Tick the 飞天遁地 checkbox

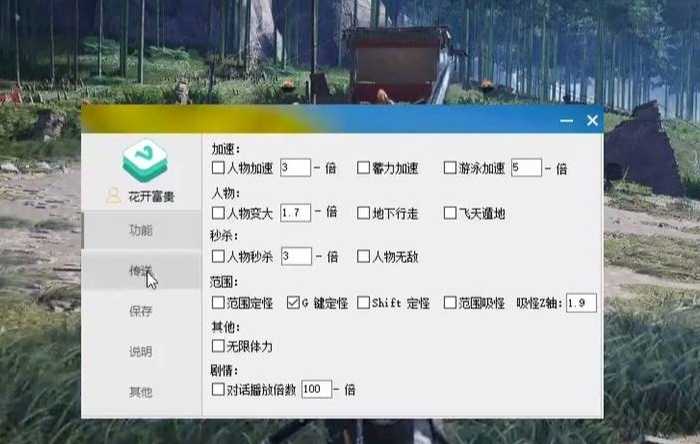click(450, 213)
